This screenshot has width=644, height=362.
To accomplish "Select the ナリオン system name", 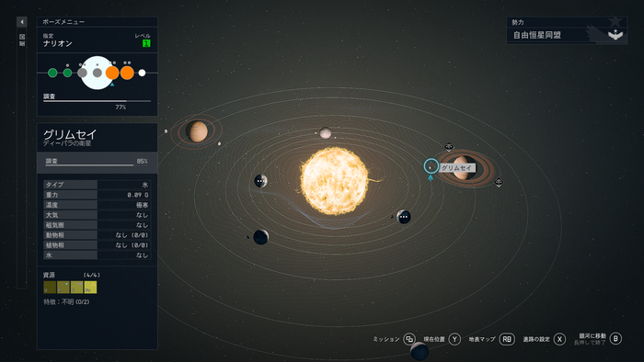I will click(57, 43).
